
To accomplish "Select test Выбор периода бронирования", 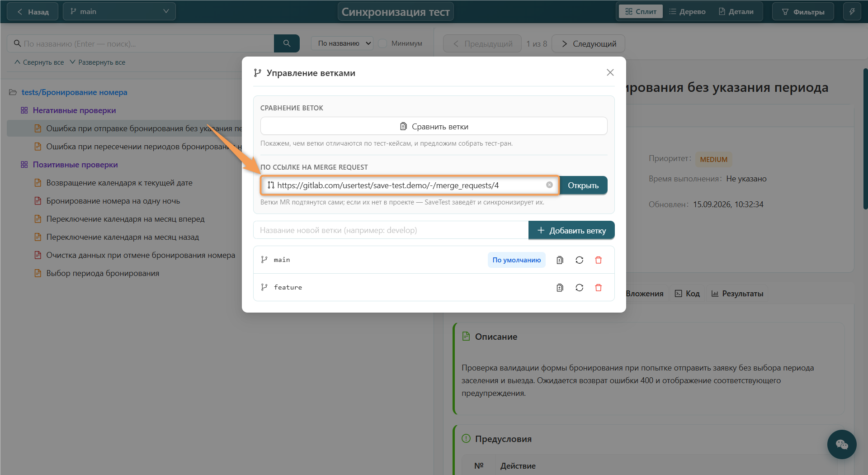I will click(x=103, y=273).
